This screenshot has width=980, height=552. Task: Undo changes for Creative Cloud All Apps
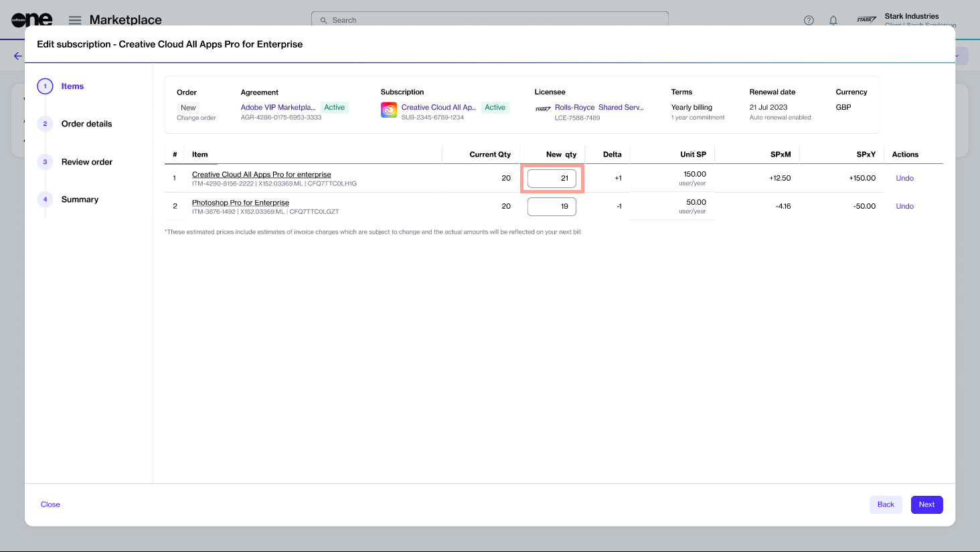point(904,178)
